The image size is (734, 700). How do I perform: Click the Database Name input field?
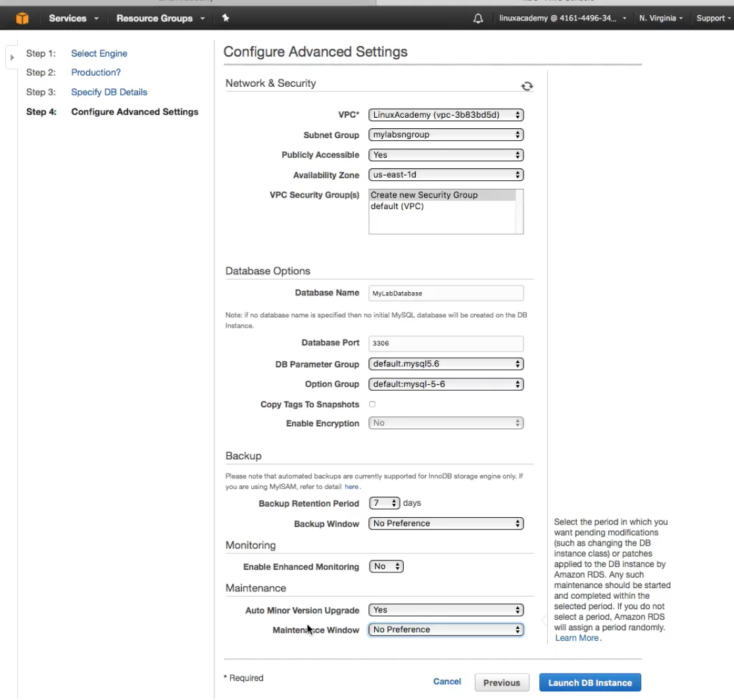pyautogui.click(x=446, y=293)
